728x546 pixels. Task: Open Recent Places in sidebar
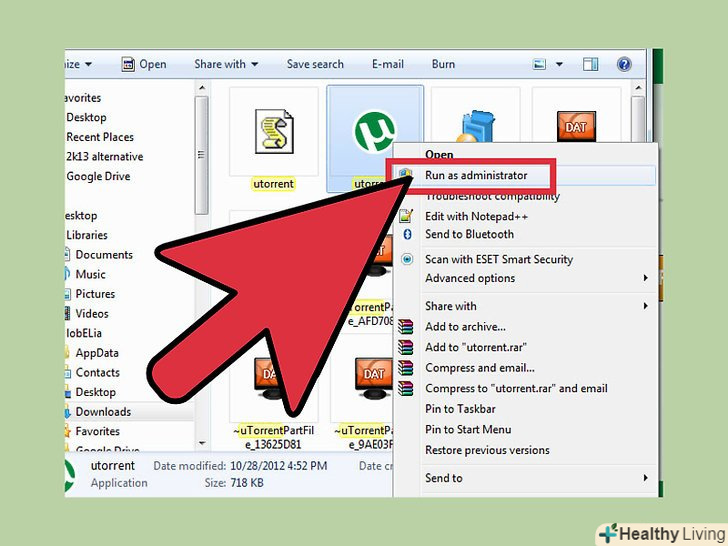(x=100, y=137)
